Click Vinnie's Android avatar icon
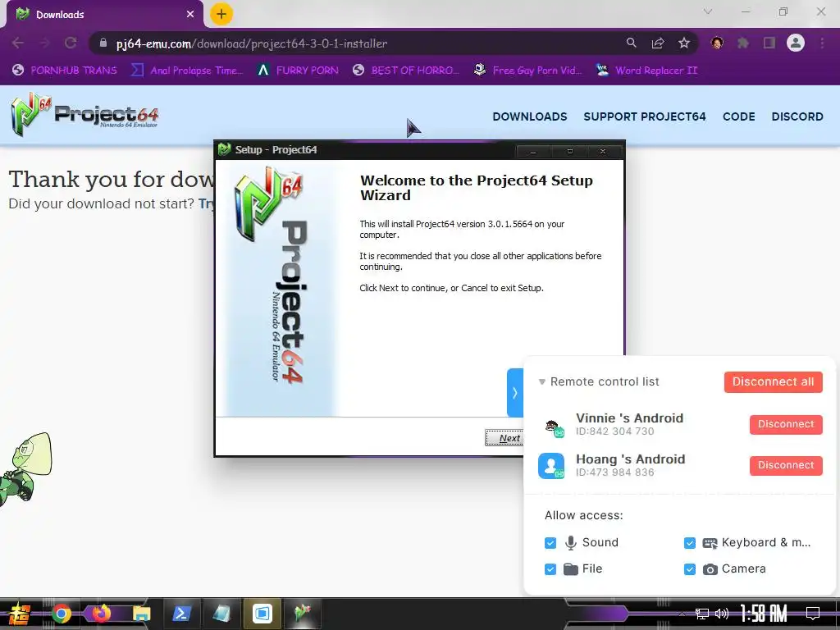 [x=552, y=427]
